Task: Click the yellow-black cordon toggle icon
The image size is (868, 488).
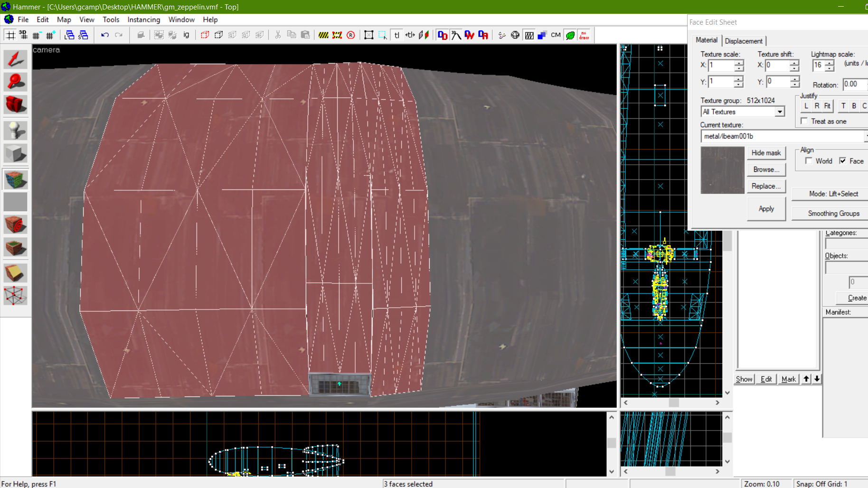Action: (x=323, y=35)
